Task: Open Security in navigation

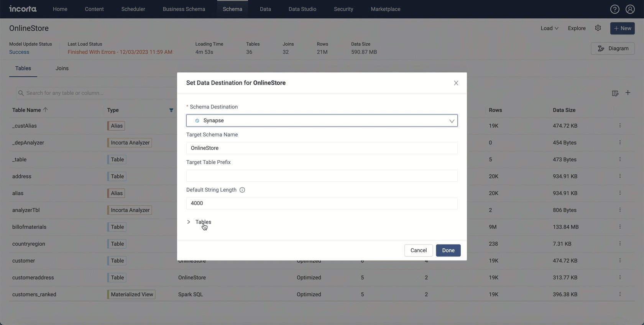Action: click(343, 9)
